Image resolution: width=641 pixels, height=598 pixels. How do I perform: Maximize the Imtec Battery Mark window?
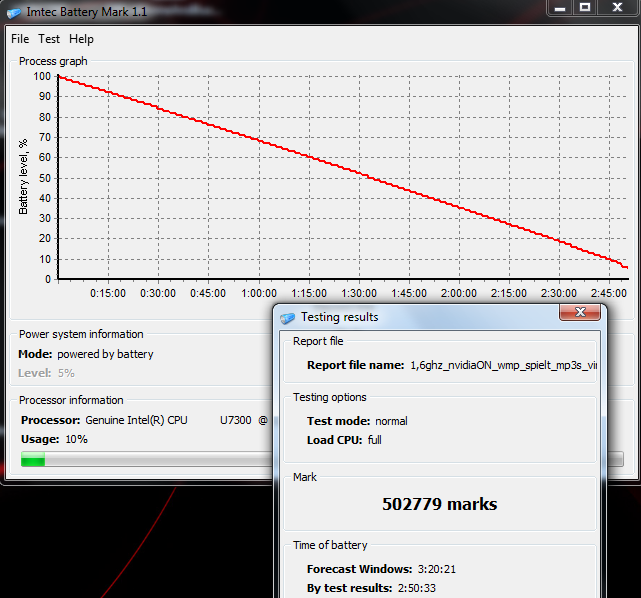click(x=585, y=8)
